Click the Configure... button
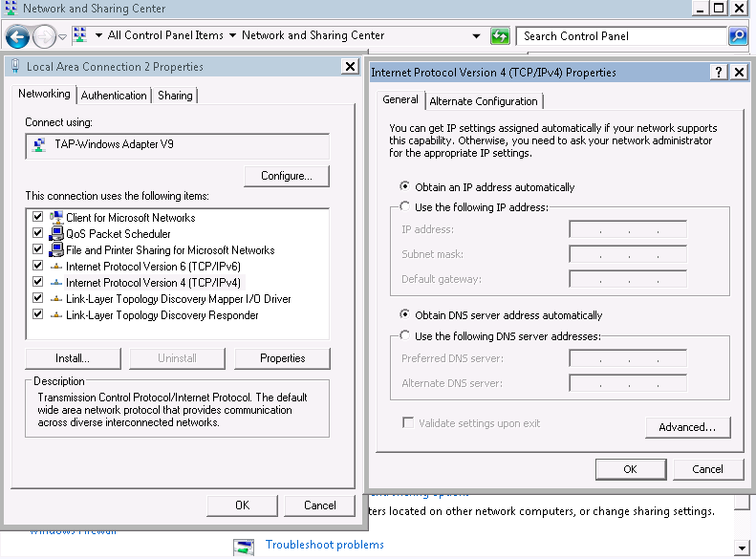Image resolution: width=756 pixels, height=559 pixels. [x=287, y=176]
